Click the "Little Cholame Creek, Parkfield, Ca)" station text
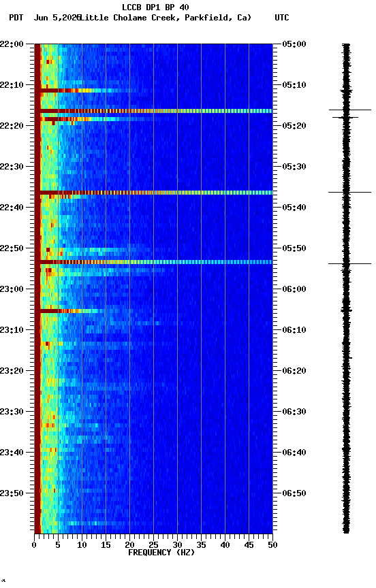The height and width of the screenshot is (588, 376). (165, 18)
